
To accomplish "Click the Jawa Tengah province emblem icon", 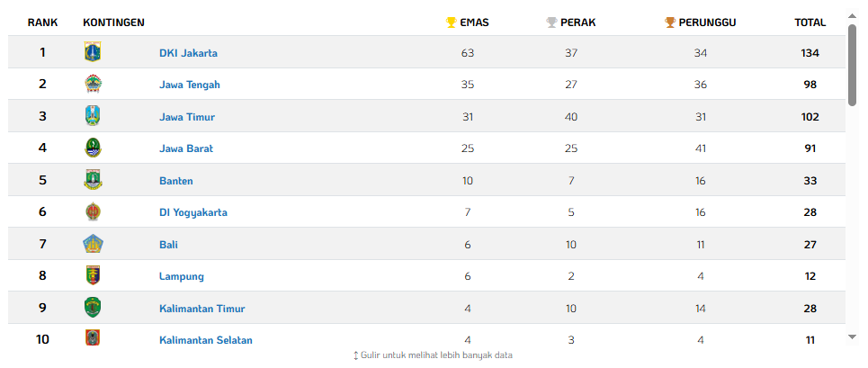I will (x=93, y=84).
